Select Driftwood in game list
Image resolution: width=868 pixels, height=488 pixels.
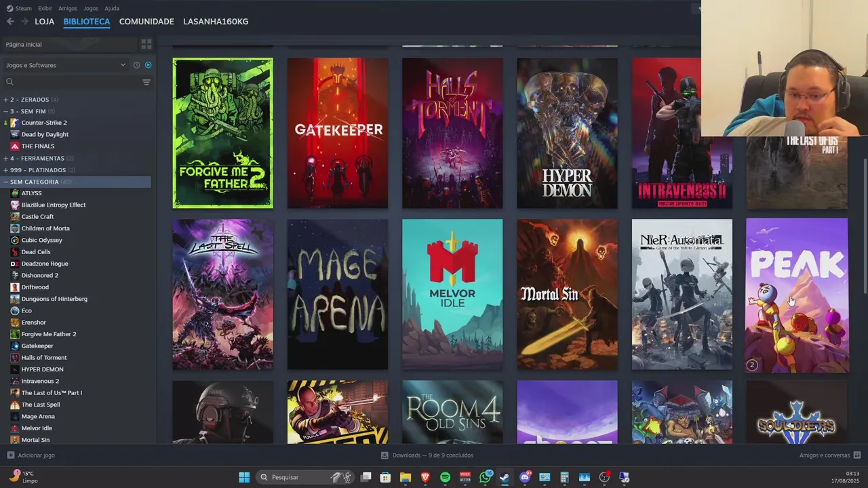pos(35,287)
